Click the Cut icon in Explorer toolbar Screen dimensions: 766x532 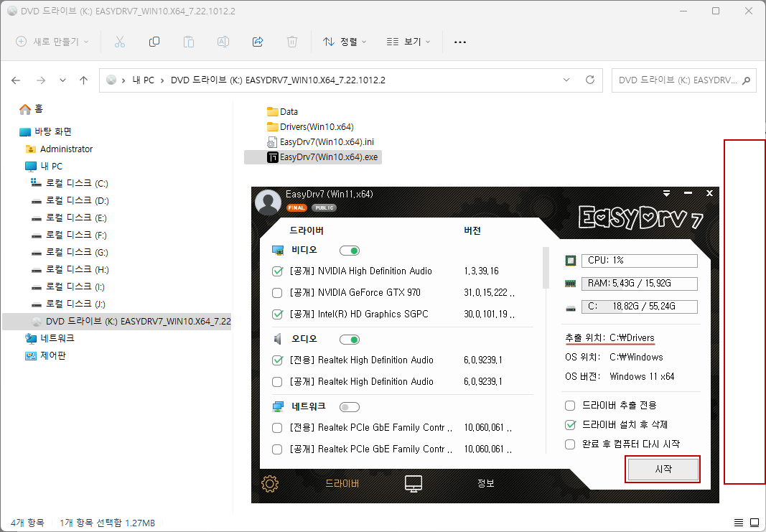click(120, 42)
